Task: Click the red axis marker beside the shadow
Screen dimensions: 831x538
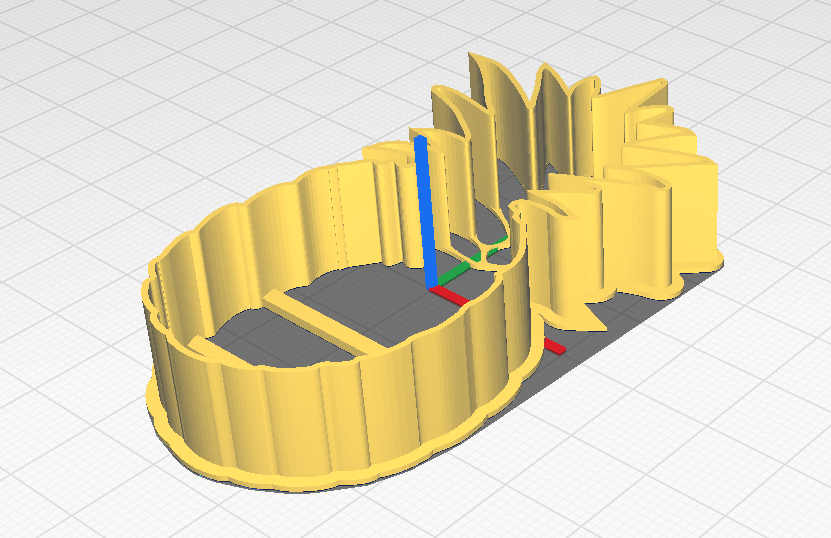Action: tap(553, 347)
